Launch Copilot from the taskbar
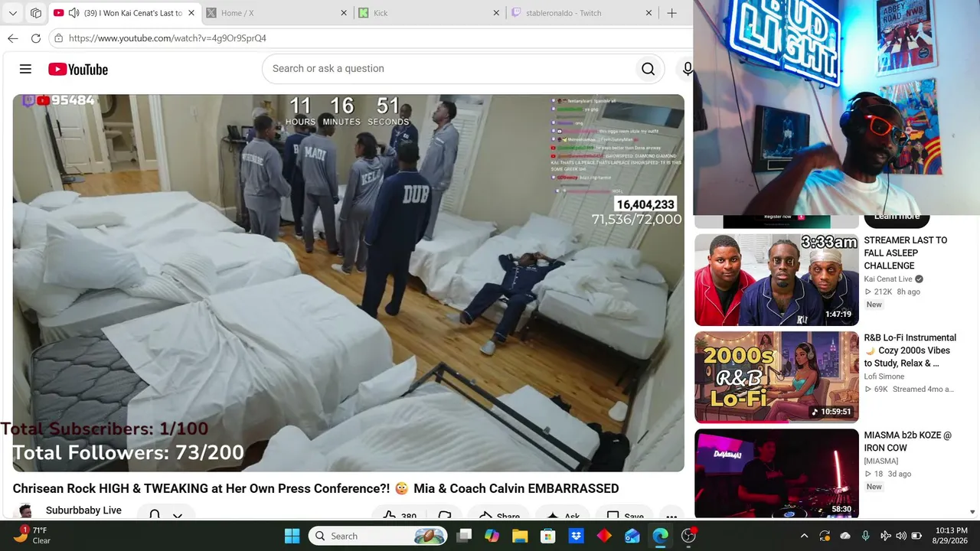 click(492, 536)
